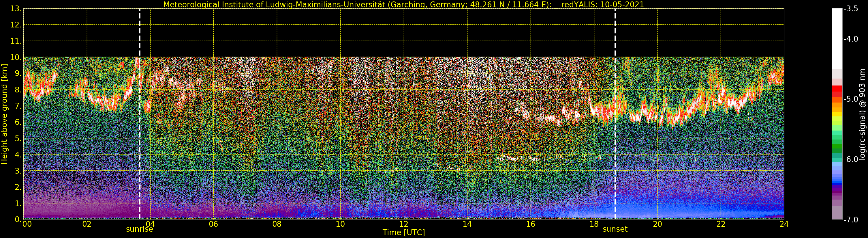This screenshot has width=868, height=238.
Task: Click the "Time [UTC]" axis label
Action: (404, 233)
